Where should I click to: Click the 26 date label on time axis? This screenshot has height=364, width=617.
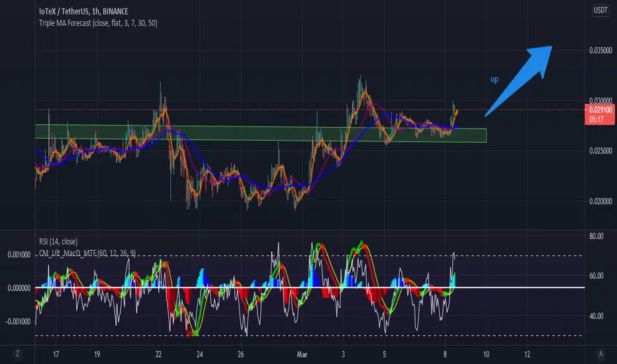(240, 354)
